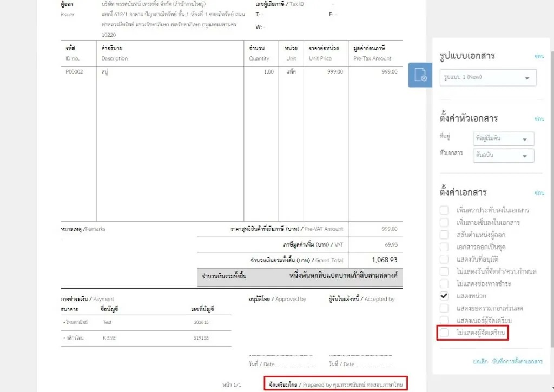Enable เพิ่มตราประทับลงในเอกสาร checkbox
This screenshot has height=392, width=554.
pyautogui.click(x=444, y=210)
